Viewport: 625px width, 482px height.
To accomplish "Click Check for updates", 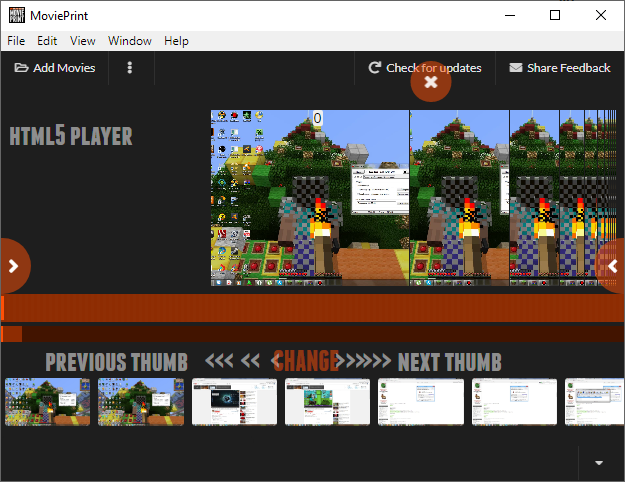I will 425,68.
